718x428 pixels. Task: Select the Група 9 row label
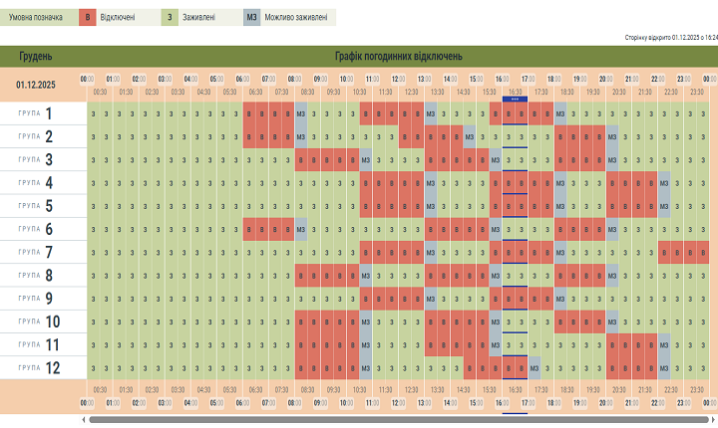click(x=38, y=298)
